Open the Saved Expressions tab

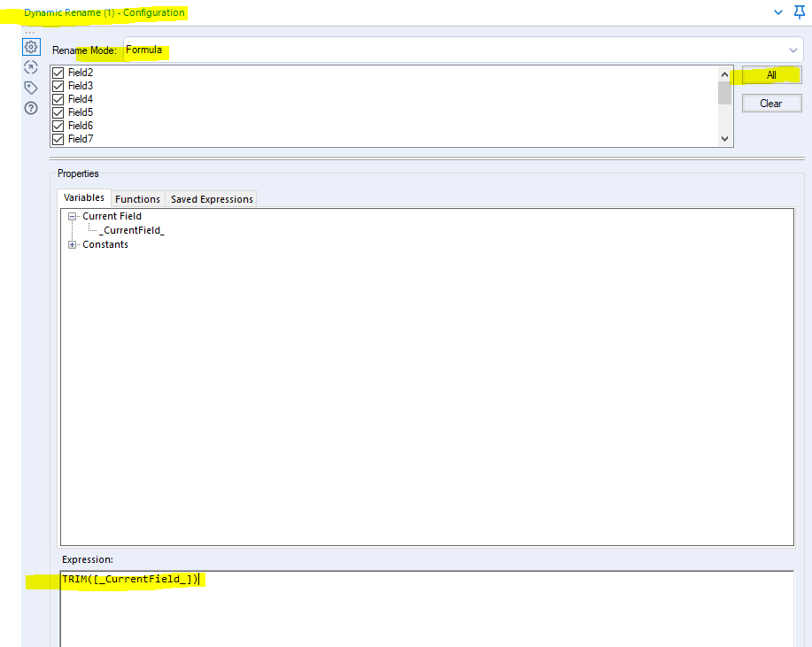click(211, 198)
